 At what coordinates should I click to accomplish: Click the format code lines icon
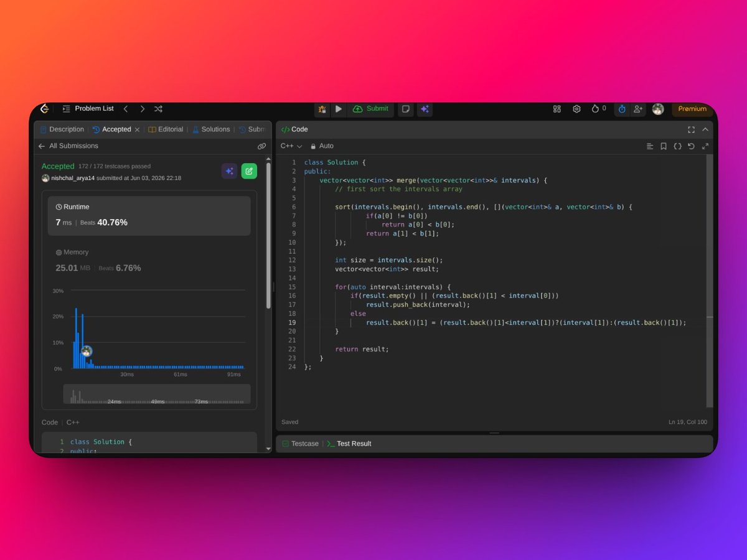650,146
